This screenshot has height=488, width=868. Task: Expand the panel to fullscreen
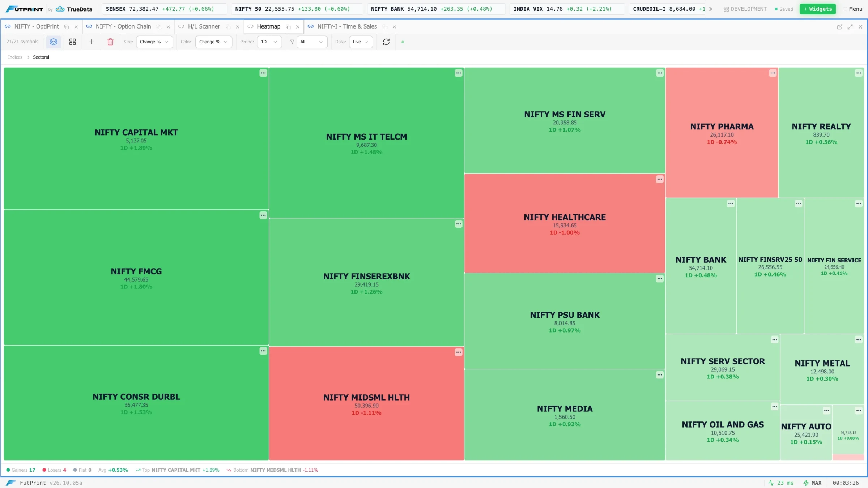(850, 27)
